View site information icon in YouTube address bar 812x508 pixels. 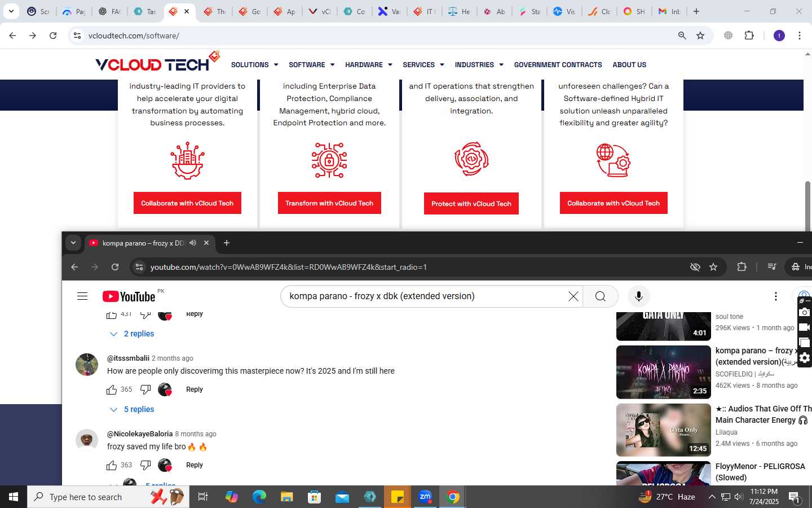pyautogui.click(x=139, y=267)
